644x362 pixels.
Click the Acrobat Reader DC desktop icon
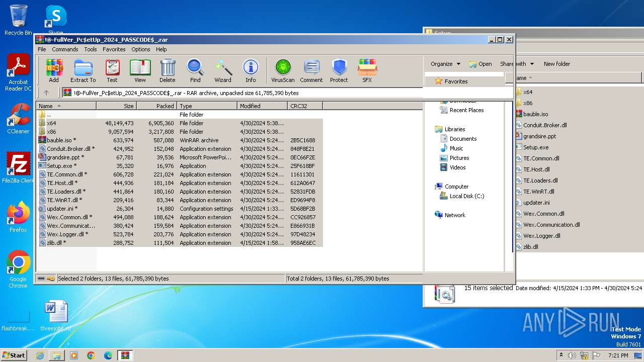(18, 73)
